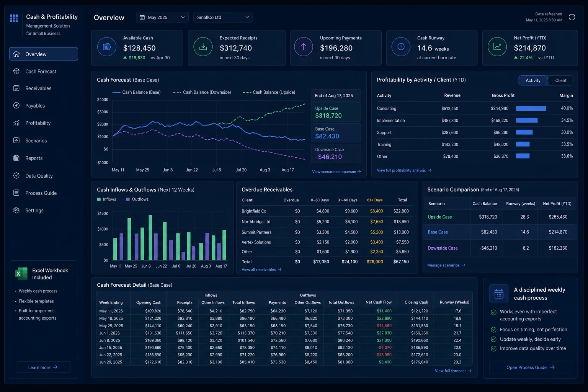The image size is (588, 392).
Task: Refresh data with the refresh icon
Action: [572, 17]
